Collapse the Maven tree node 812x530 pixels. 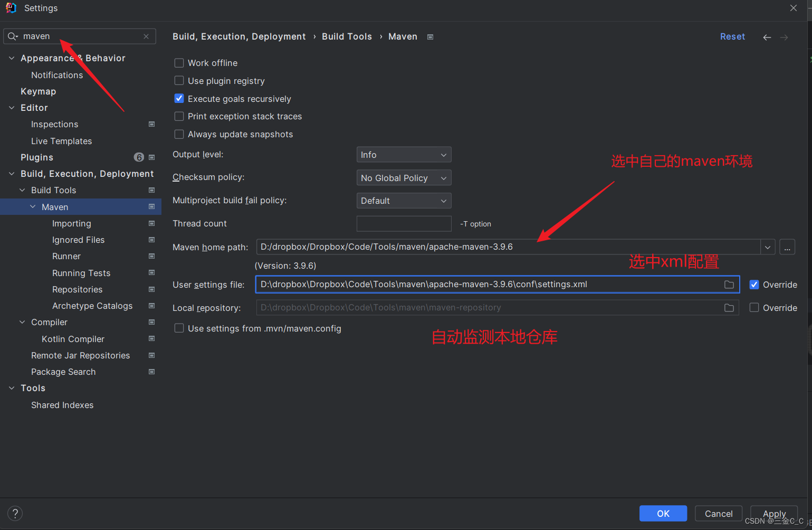point(33,207)
